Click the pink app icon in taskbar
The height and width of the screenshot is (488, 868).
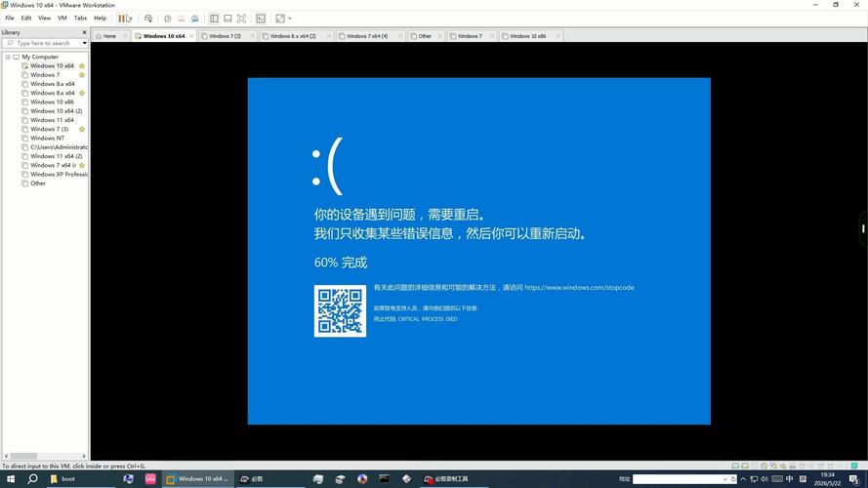150,479
